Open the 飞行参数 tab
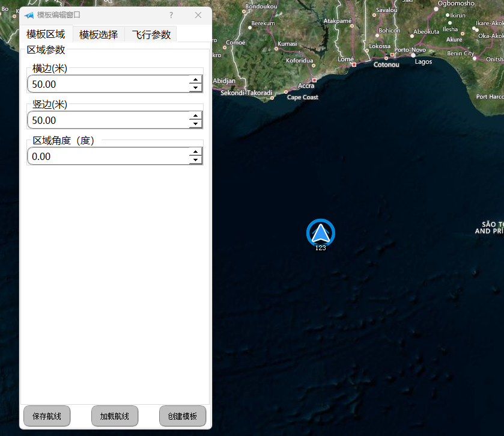The image size is (504, 436). coord(151,34)
